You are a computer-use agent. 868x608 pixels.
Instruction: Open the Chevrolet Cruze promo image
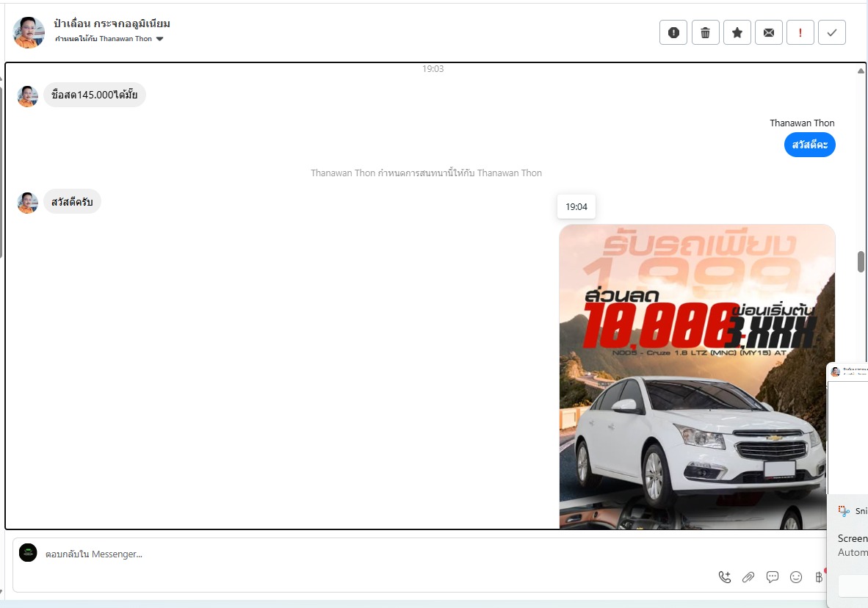coord(696,376)
